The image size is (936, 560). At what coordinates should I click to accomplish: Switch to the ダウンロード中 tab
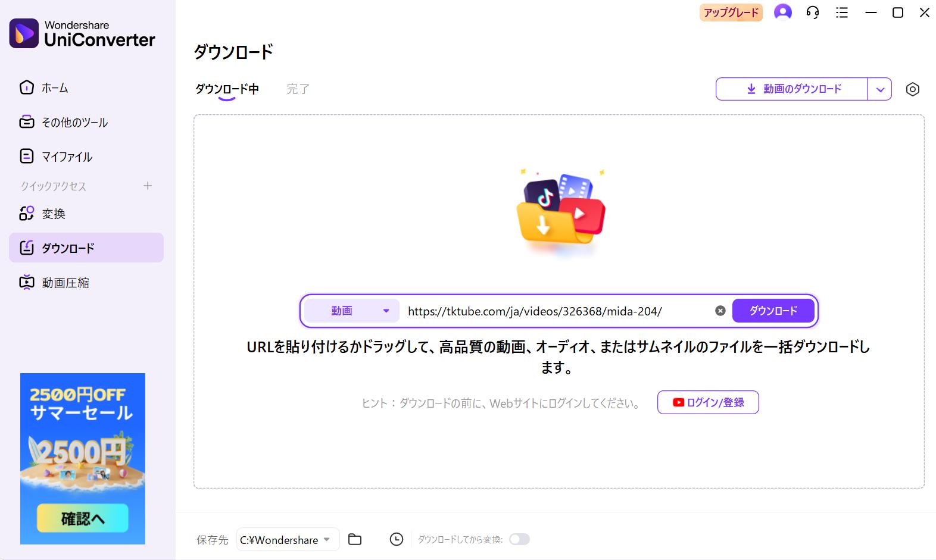pos(227,89)
